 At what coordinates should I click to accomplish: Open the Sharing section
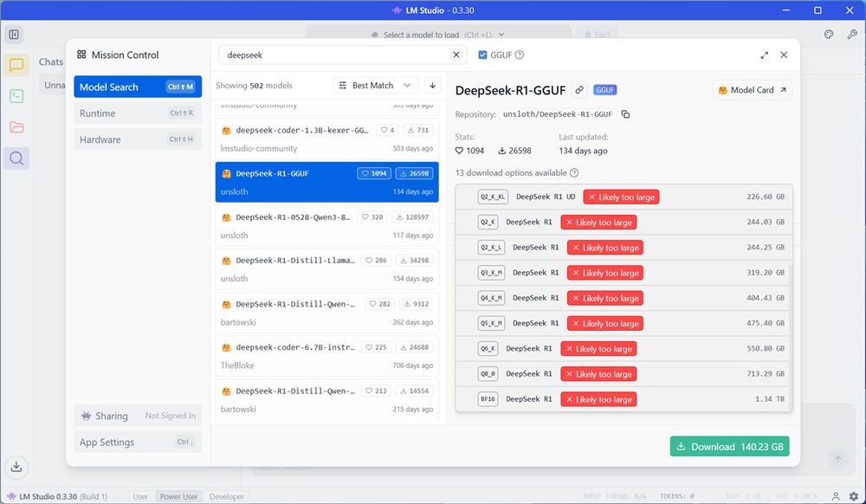[138, 416]
